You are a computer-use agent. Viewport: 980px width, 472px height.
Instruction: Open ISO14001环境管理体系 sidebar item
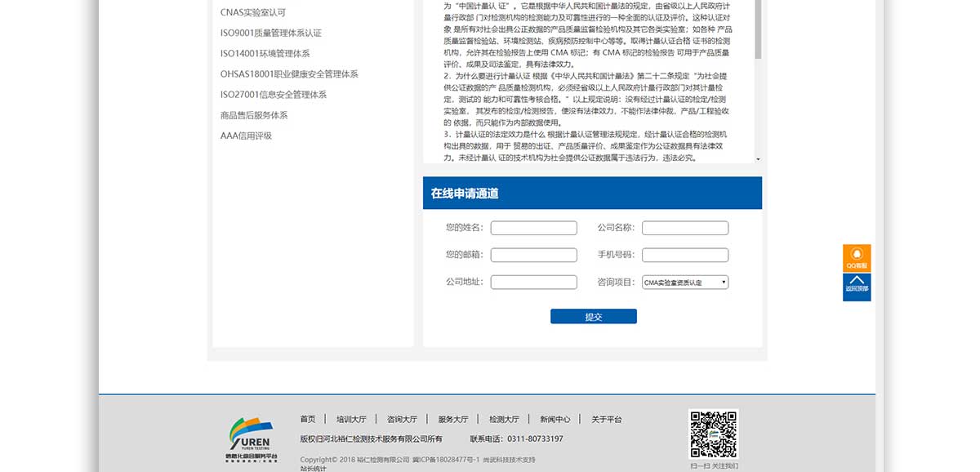pyautogui.click(x=265, y=53)
